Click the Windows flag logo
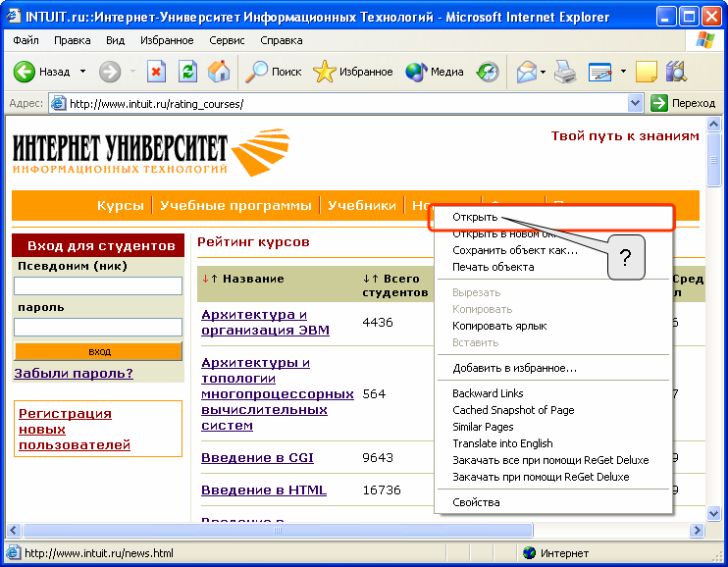Image resolution: width=728 pixels, height=567 pixels. pos(705,40)
